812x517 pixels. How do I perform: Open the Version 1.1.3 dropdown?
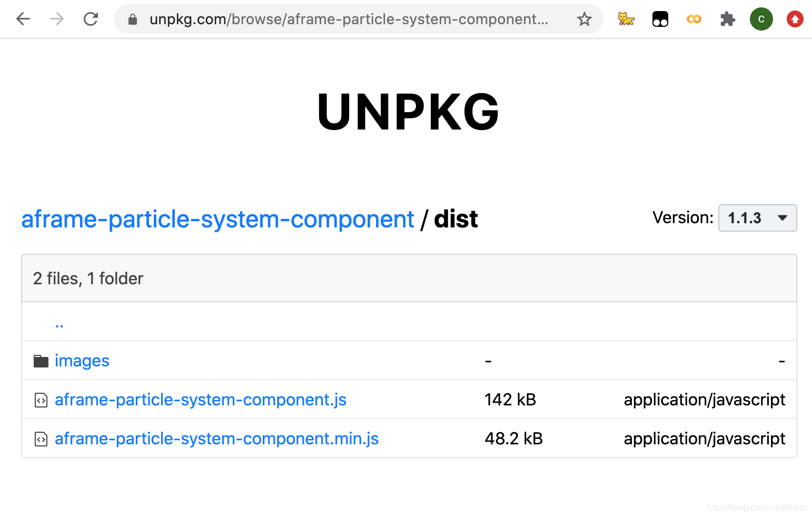point(757,218)
